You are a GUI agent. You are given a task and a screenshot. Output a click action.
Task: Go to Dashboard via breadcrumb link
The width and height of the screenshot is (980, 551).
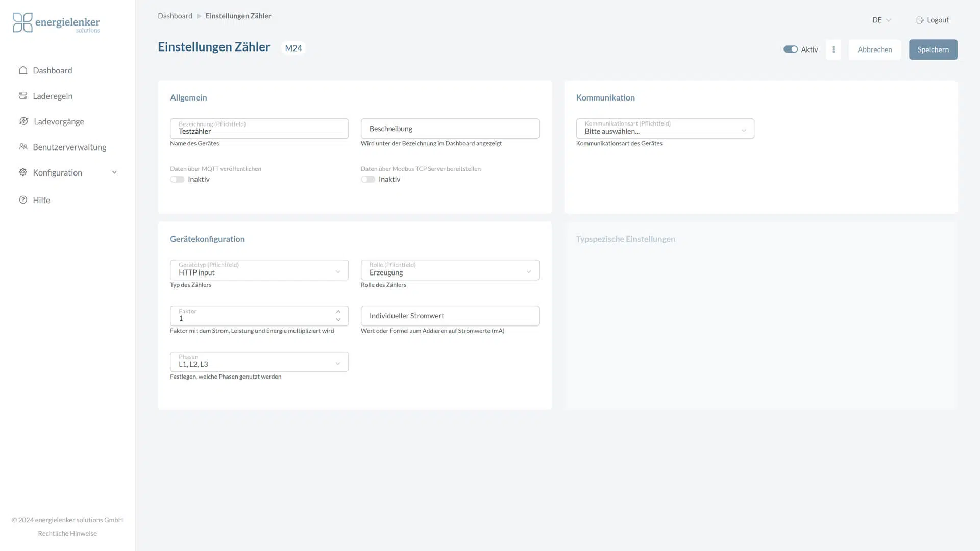(x=175, y=16)
